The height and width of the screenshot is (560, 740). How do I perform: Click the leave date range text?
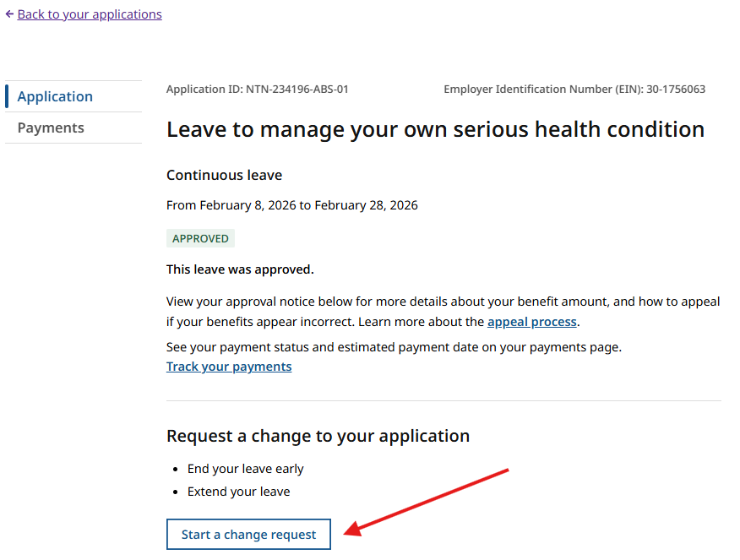point(291,204)
